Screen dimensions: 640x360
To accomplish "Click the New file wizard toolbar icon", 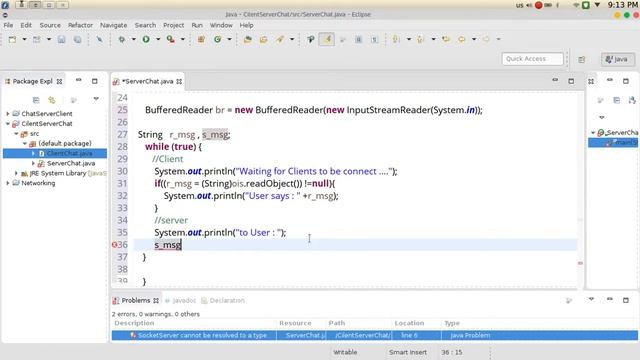I will 12,40.
